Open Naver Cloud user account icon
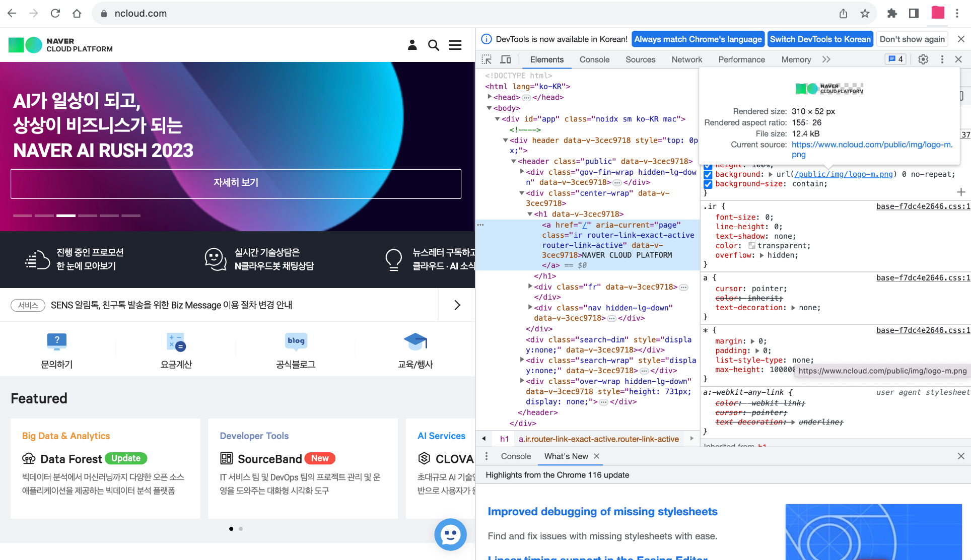The height and width of the screenshot is (560, 971). tap(412, 45)
